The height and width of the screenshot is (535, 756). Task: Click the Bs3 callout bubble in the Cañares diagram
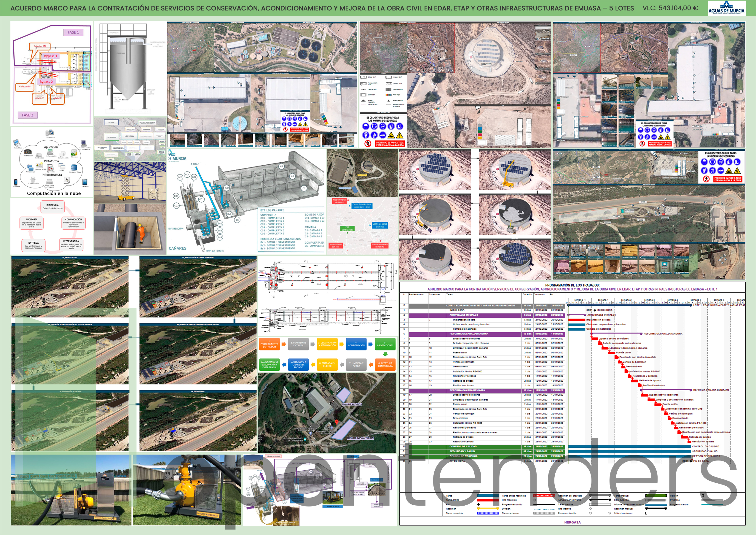(x=220, y=237)
